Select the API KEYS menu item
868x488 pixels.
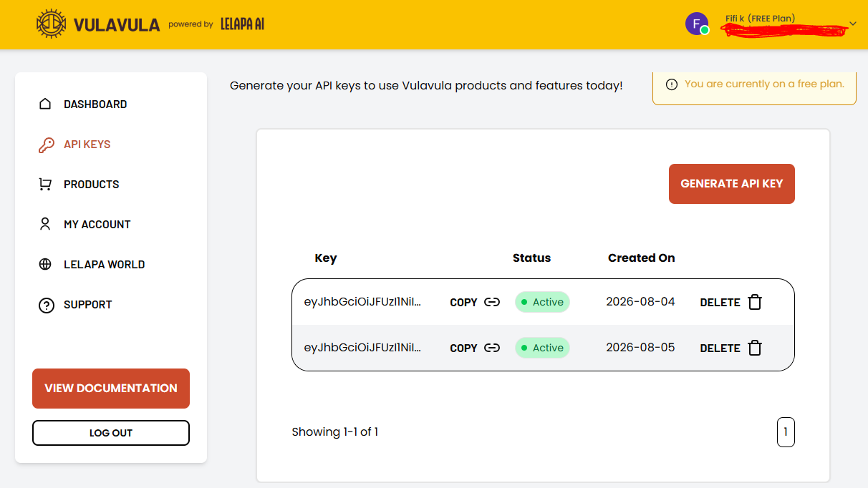[87, 145]
